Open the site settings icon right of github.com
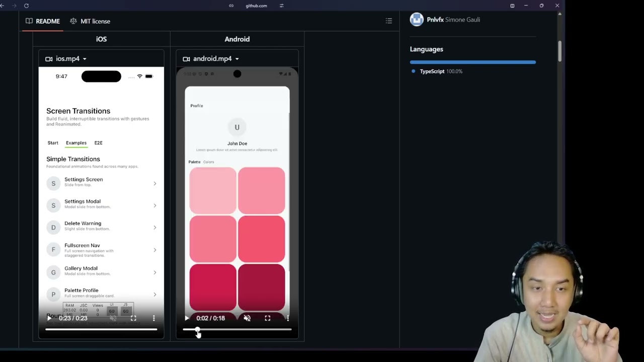The image size is (644, 362). click(281, 6)
